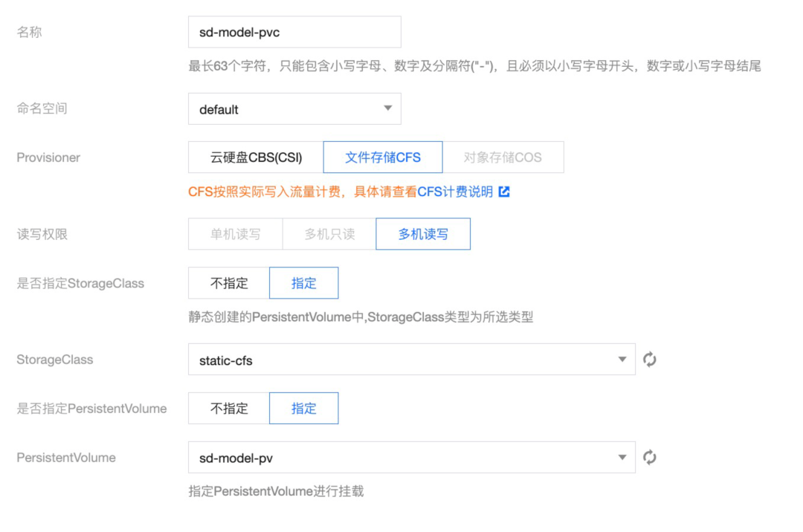Choose 指定 for PersistentVolume option
The height and width of the screenshot is (532, 803).
pos(303,408)
